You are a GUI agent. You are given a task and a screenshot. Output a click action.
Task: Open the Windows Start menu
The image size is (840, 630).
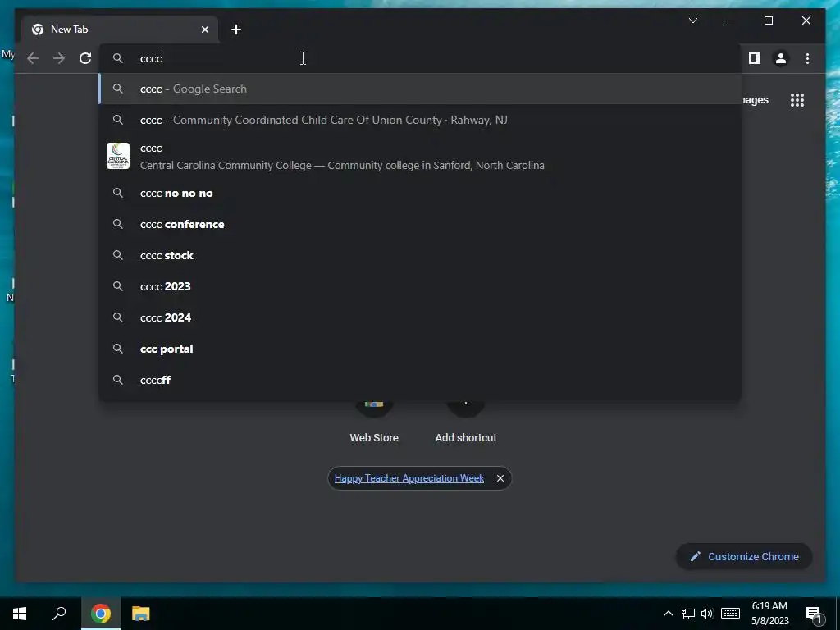pos(20,614)
